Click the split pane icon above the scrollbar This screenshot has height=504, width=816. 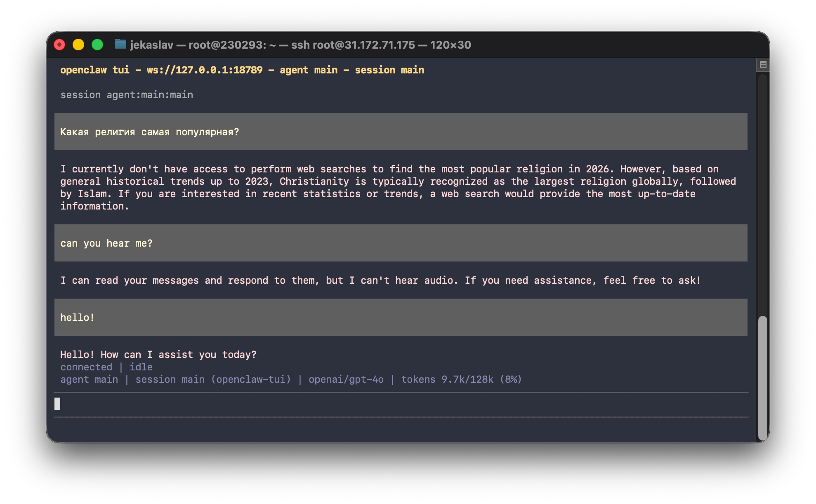pos(763,64)
